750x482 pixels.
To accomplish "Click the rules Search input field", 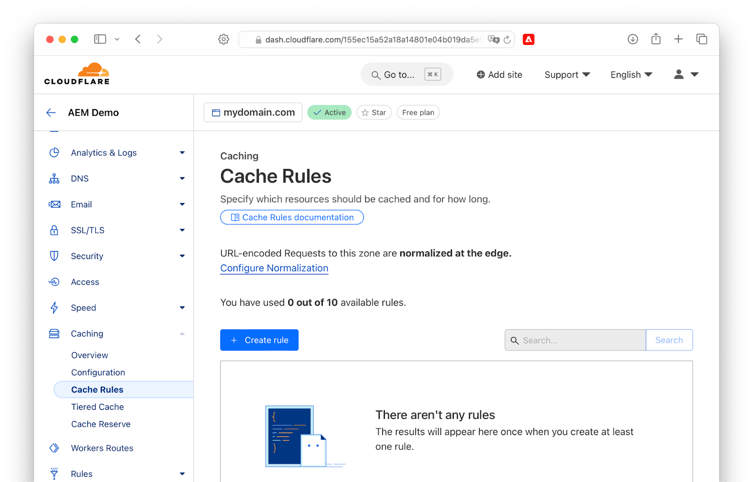I will [575, 340].
